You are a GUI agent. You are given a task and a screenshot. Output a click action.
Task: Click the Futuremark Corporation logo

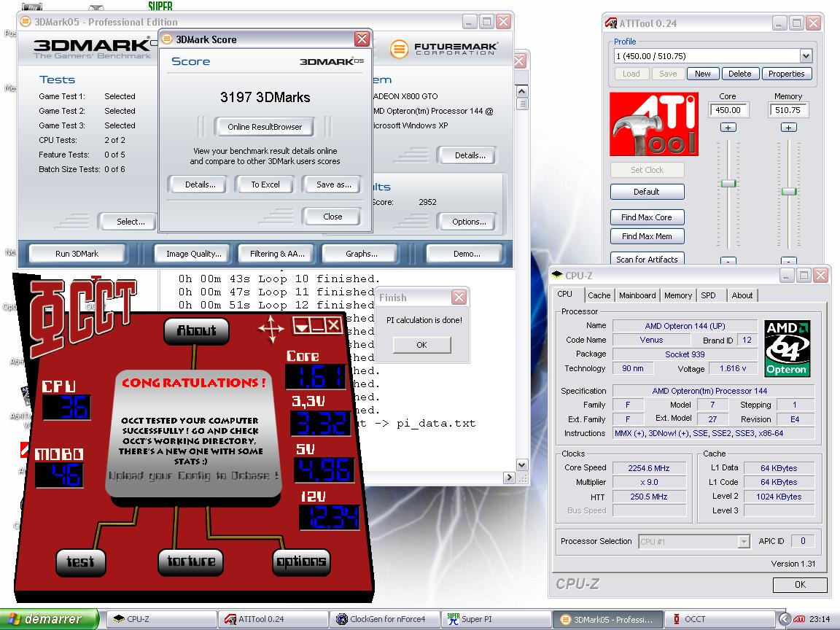(x=443, y=49)
